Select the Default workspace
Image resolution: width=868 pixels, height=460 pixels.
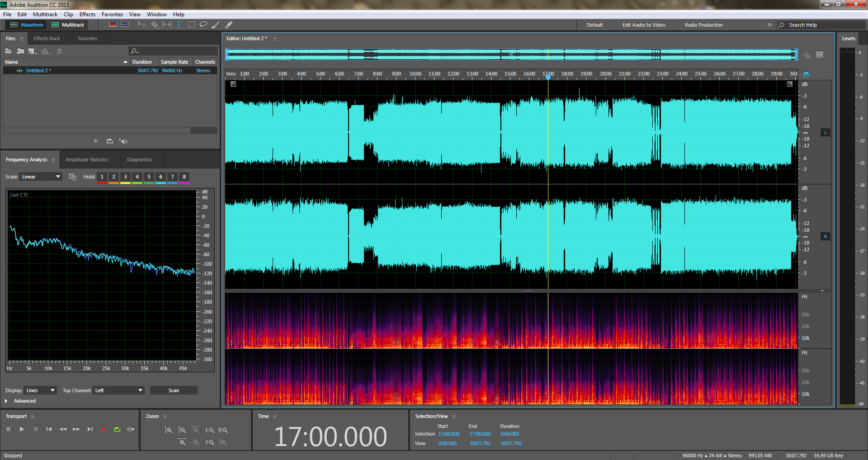tap(594, 25)
